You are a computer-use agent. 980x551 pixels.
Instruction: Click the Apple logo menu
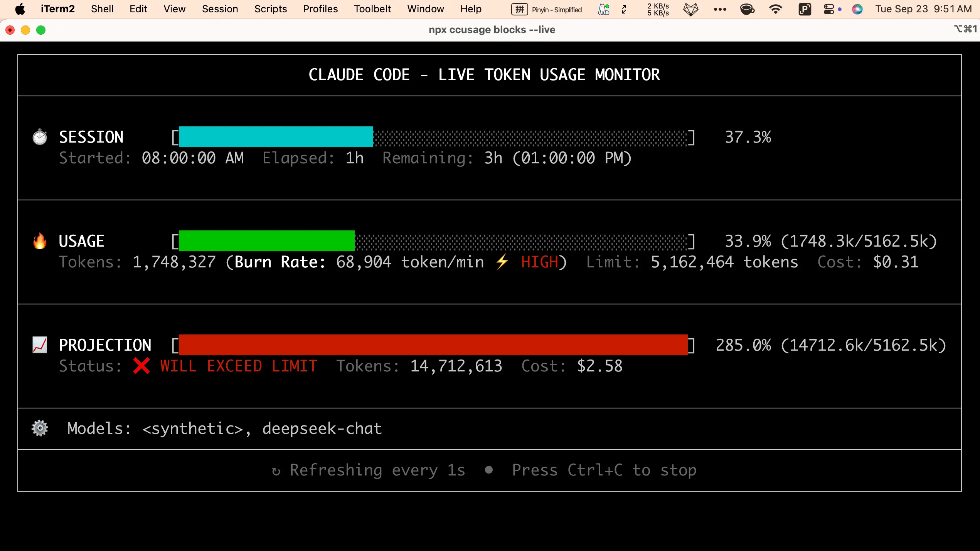[x=20, y=9]
